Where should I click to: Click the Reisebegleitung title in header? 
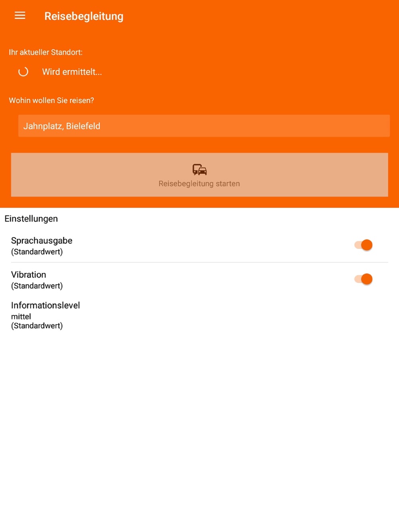(x=84, y=16)
